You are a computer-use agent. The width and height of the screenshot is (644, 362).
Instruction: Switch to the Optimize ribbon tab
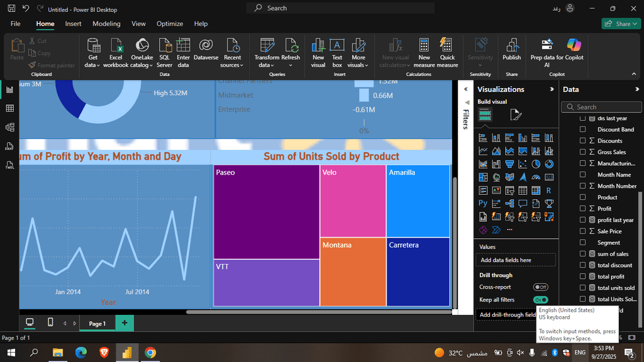coord(170,24)
